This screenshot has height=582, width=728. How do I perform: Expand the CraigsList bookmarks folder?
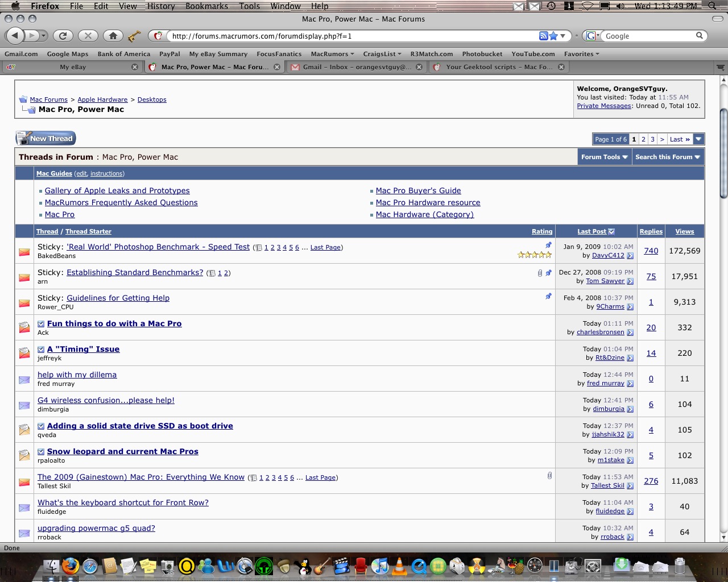point(382,54)
